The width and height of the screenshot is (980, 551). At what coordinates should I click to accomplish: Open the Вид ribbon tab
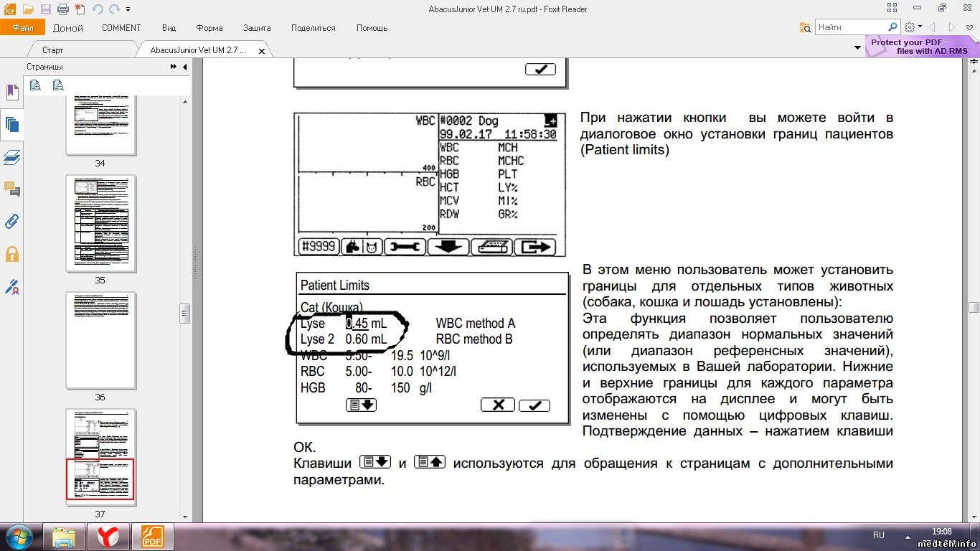pos(169,28)
